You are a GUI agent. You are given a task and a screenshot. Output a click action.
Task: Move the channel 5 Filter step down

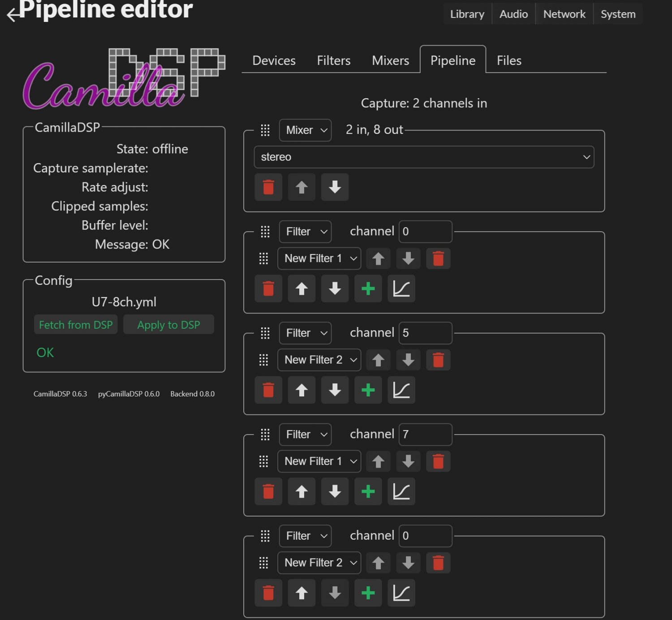click(x=335, y=390)
